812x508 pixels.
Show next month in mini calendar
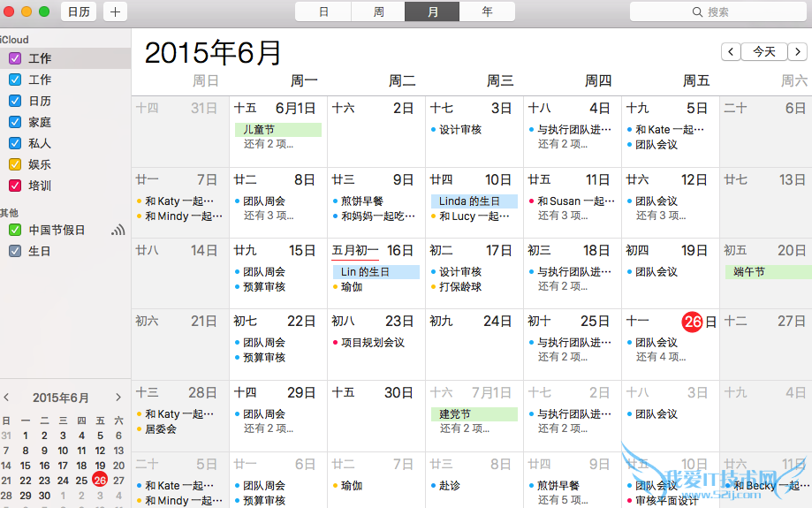[x=118, y=398]
